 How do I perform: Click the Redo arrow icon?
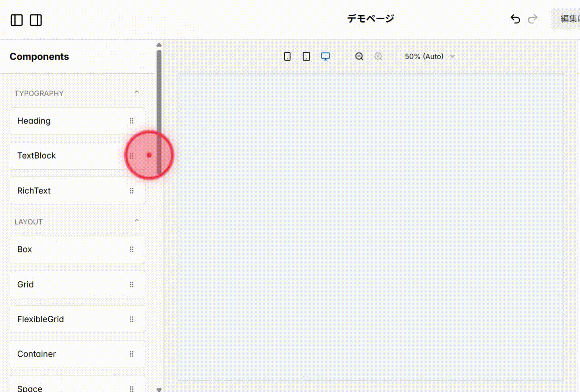coord(532,19)
